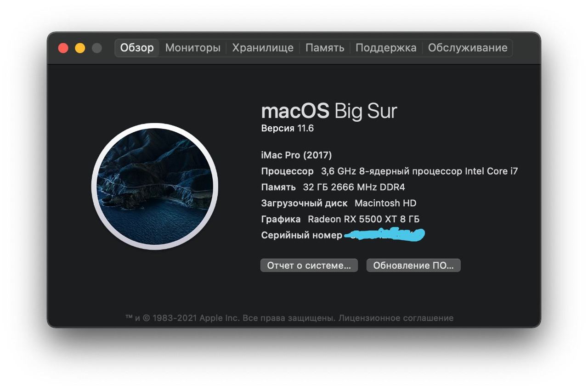
Task: Go to the Память tab
Action: coord(325,48)
